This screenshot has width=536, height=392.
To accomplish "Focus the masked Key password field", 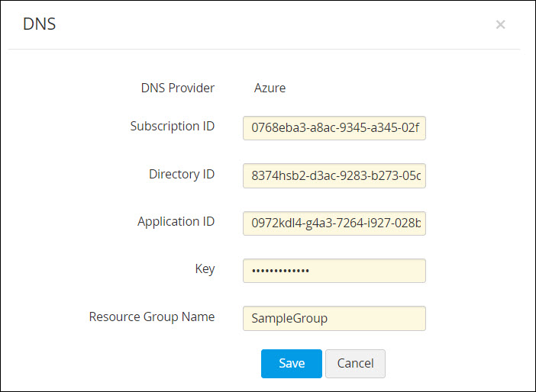I will [334, 271].
